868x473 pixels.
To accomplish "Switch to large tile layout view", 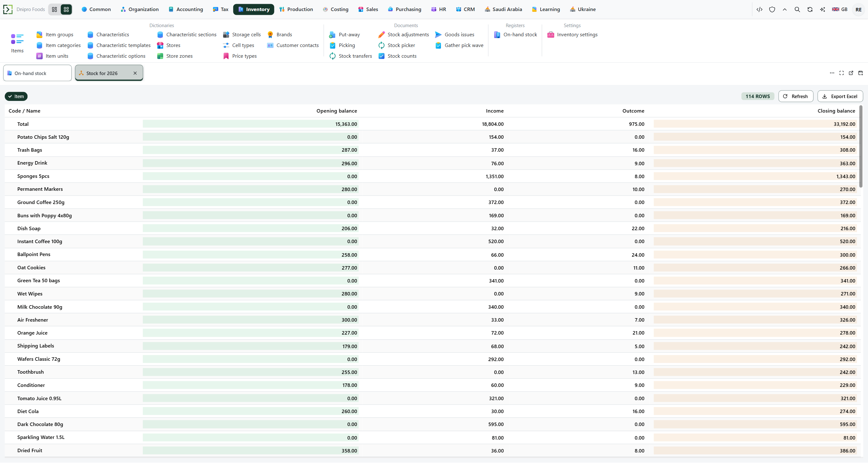I will tap(66, 9).
